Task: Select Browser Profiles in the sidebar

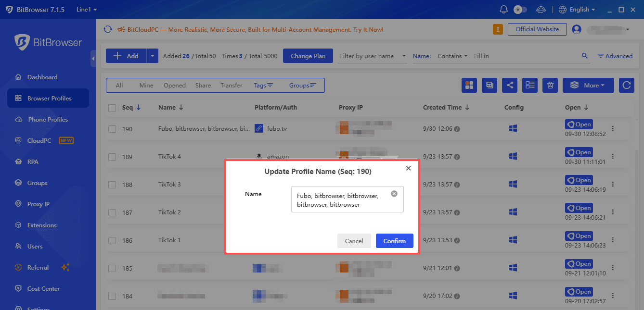Action: 48,98
